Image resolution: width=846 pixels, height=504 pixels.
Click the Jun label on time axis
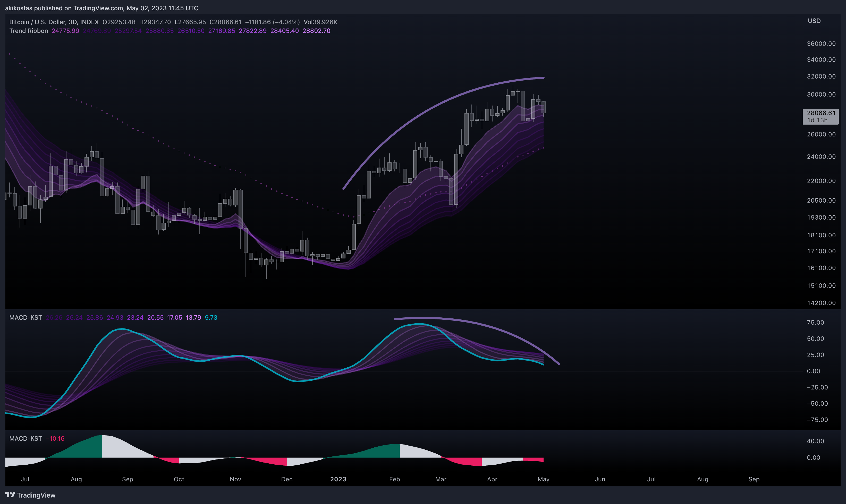pos(600,479)
